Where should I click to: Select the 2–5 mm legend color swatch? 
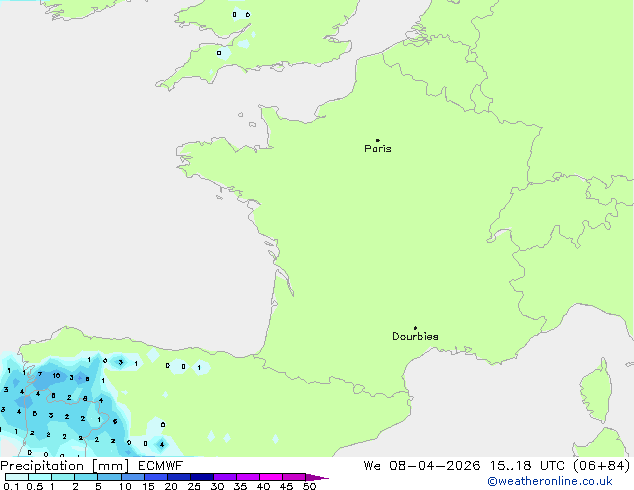point(86,477)
